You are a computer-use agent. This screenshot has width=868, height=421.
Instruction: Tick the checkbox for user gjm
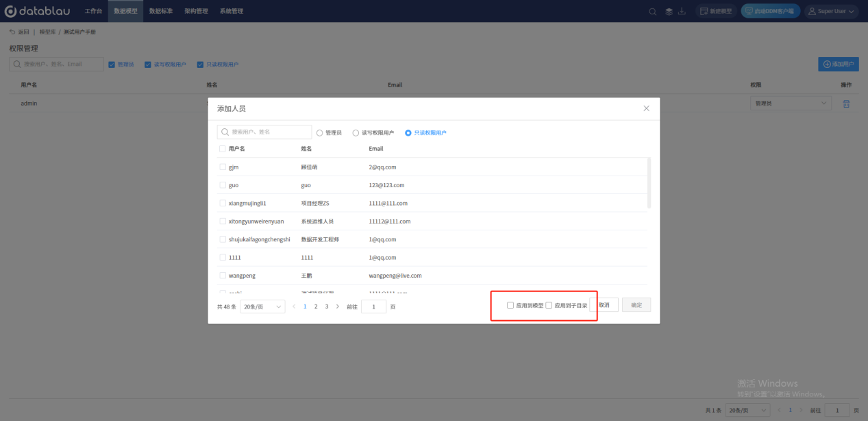[223, 167]
